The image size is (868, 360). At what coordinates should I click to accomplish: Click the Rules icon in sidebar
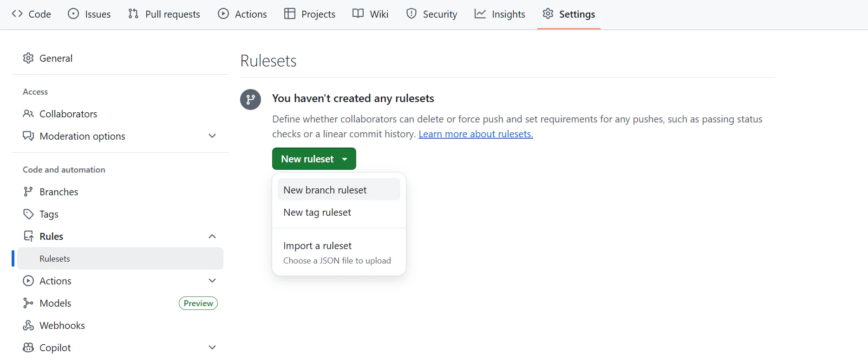coord(28,236)
